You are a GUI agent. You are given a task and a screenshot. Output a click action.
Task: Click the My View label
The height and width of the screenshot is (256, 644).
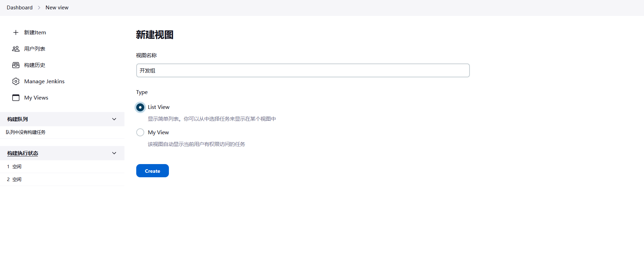coord(158,132)
